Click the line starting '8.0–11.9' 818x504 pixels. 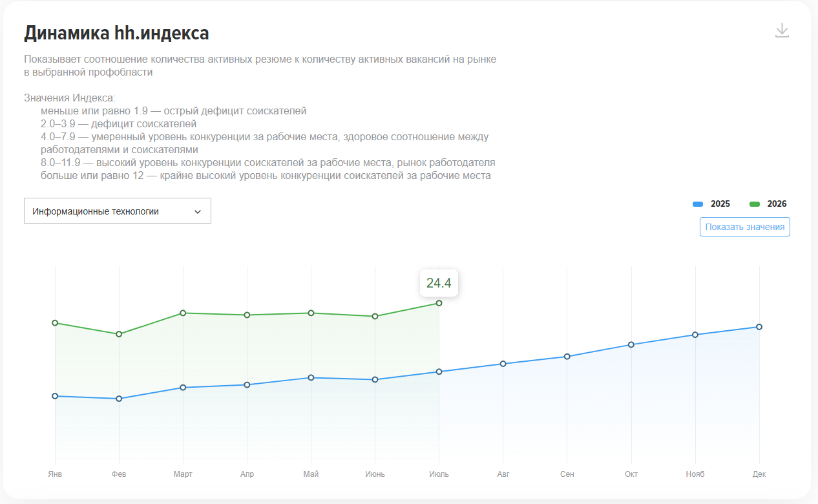coord(267,163)
